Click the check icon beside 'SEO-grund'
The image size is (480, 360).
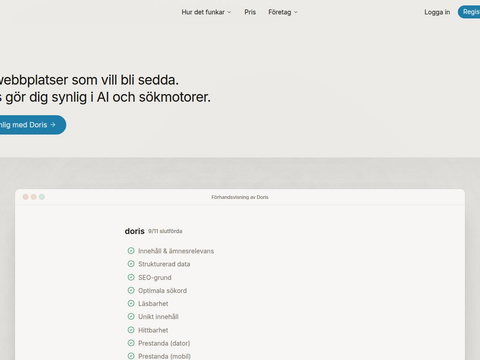131,277
